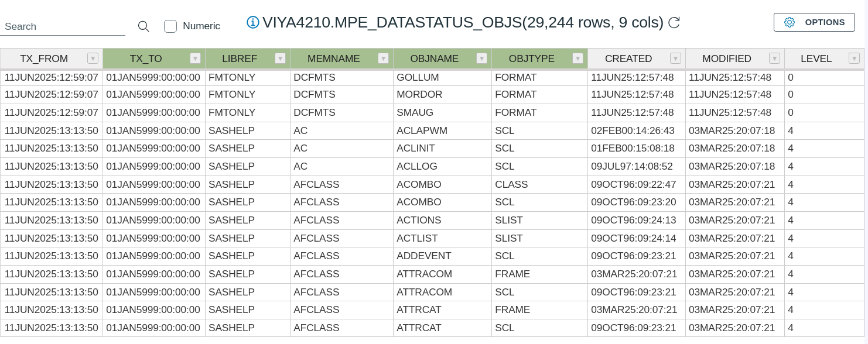
Task: Open the MODIFIED column filter dropdown
Action: coord(775,59)
